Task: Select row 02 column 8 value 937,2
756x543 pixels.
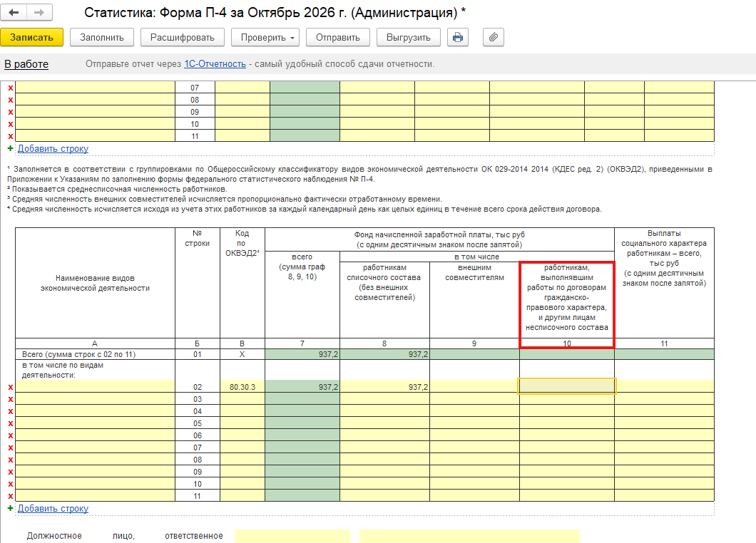Action: (384, 386)
